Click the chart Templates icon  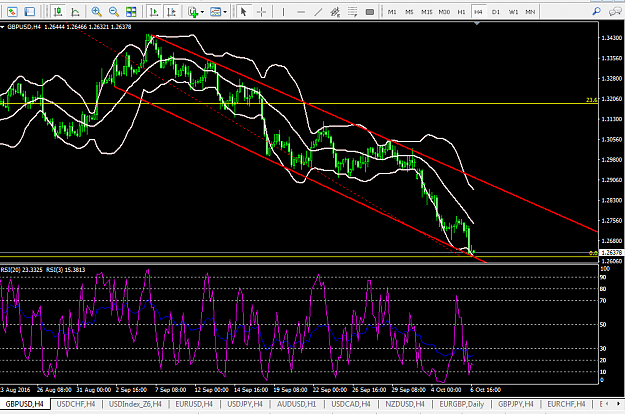(215, 12)
